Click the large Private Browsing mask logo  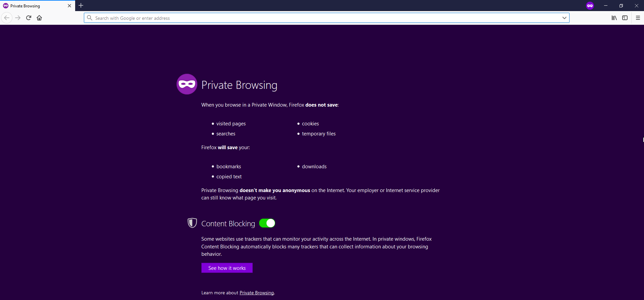(187, 84)
